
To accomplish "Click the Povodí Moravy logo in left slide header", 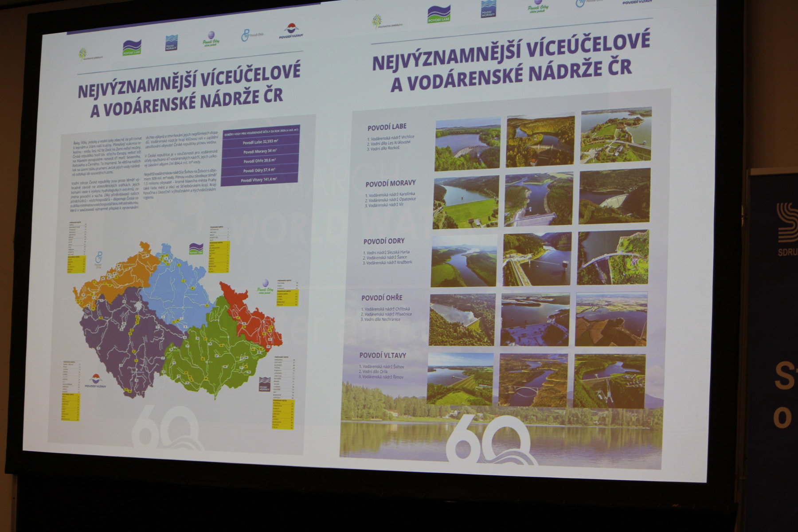I will 172,43.
